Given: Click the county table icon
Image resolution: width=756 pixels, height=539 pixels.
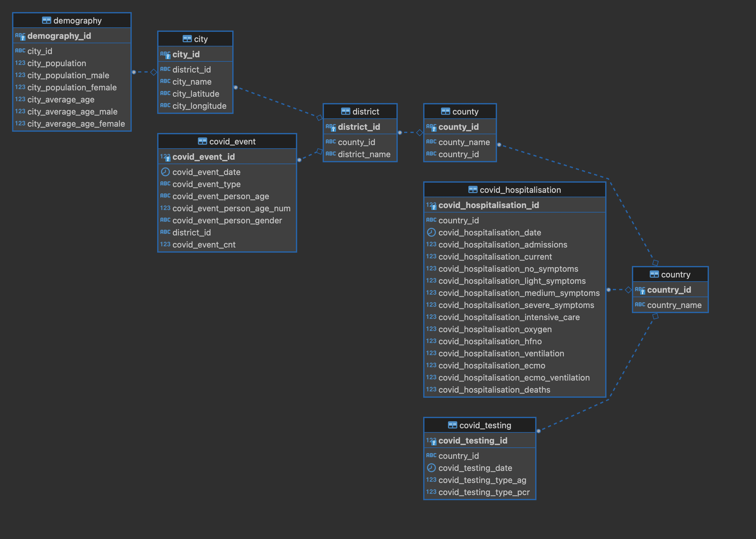Looking at the screenshot, I should (x=445, y=111).
